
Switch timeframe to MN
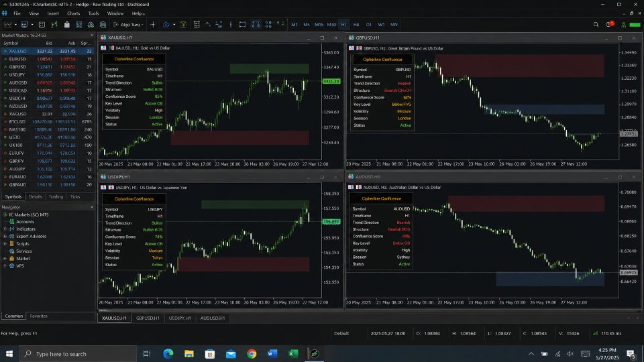pos(394,25)
